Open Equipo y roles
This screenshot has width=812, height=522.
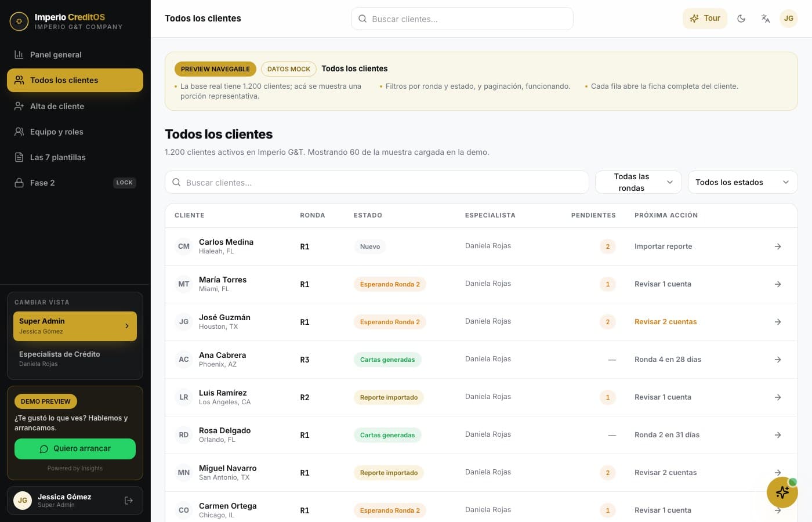75,132
